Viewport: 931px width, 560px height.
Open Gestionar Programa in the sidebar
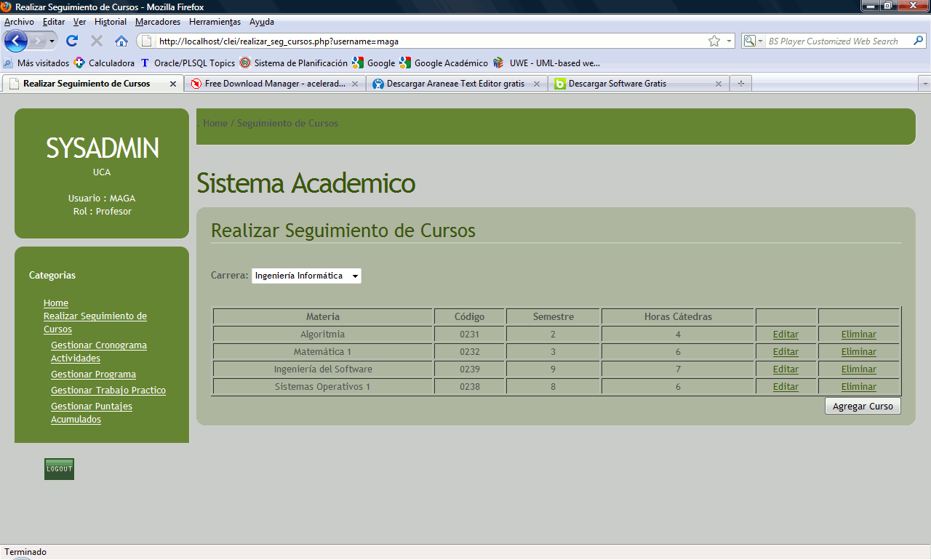point(93,375)
